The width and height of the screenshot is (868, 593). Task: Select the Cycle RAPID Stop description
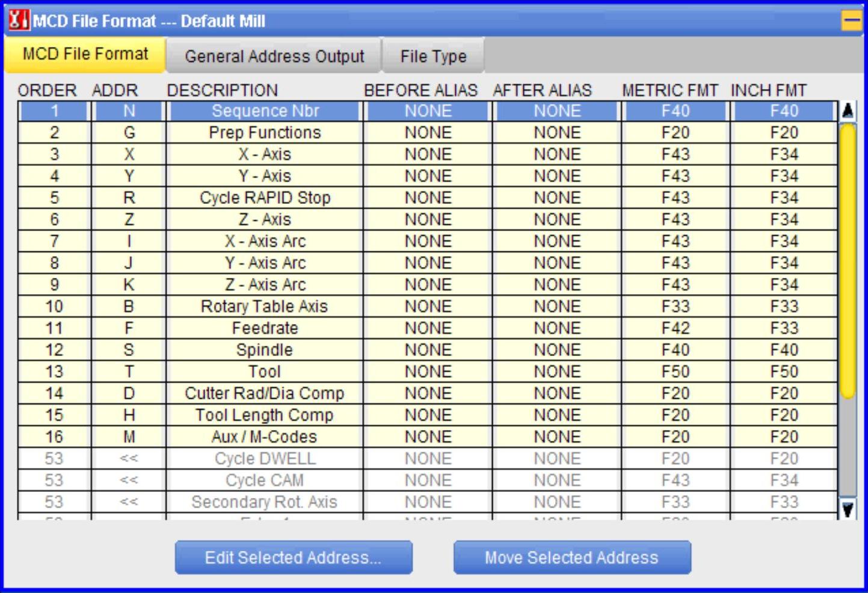click(x=265, y=198)
